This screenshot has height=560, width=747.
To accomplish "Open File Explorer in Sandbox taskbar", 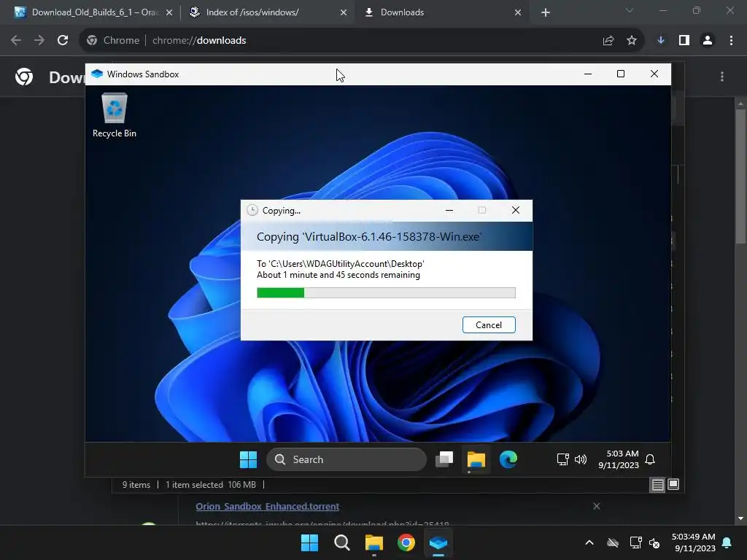I will (x=476, y=459).
